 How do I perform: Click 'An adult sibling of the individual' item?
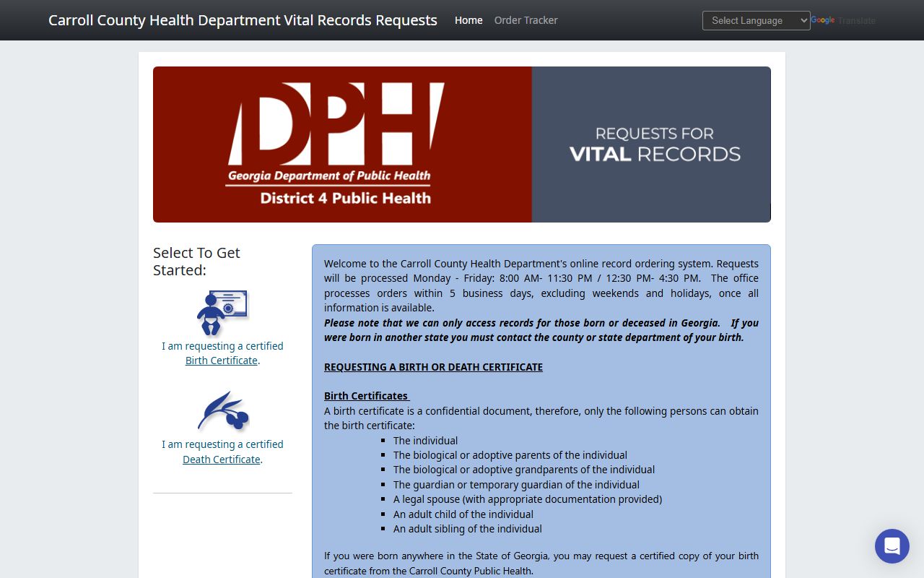pos(468,529)
